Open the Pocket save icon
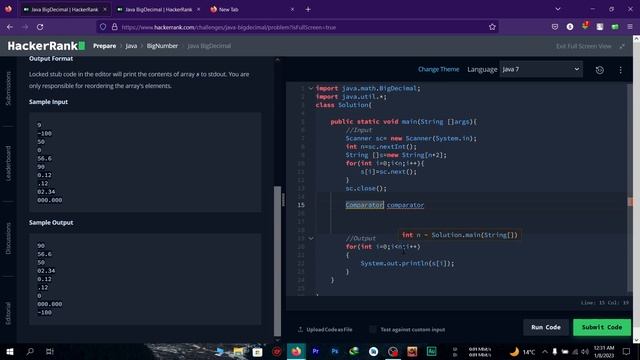640x360 pixels. pyautogui.click(x=555, y=27)
